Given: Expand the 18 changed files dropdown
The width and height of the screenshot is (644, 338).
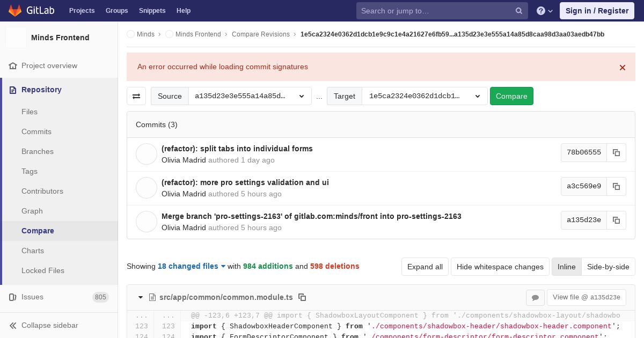Looking at the screenshot, I should [x=192, y=266].
